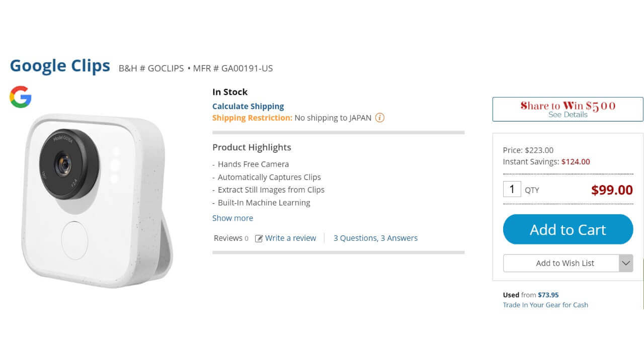Click Trade In Your Gear for Cash

point(545,305)
